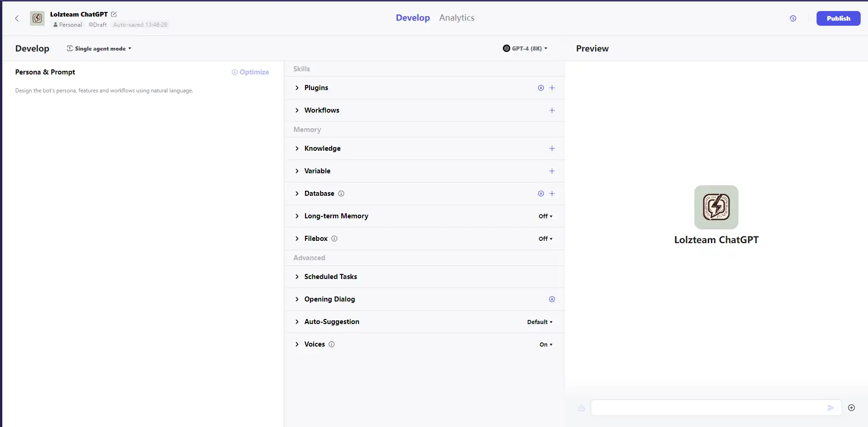Click the Personal workspace label
The width and height of the screenshot is (868, 427).
[68, 25]
